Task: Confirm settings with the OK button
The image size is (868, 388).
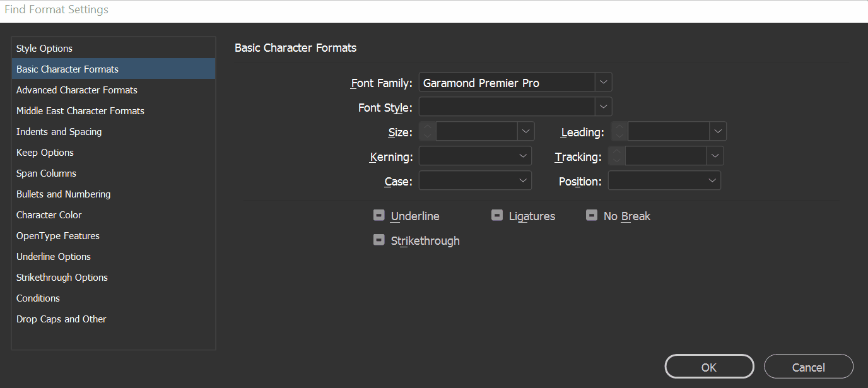Action: coord(709,367)
